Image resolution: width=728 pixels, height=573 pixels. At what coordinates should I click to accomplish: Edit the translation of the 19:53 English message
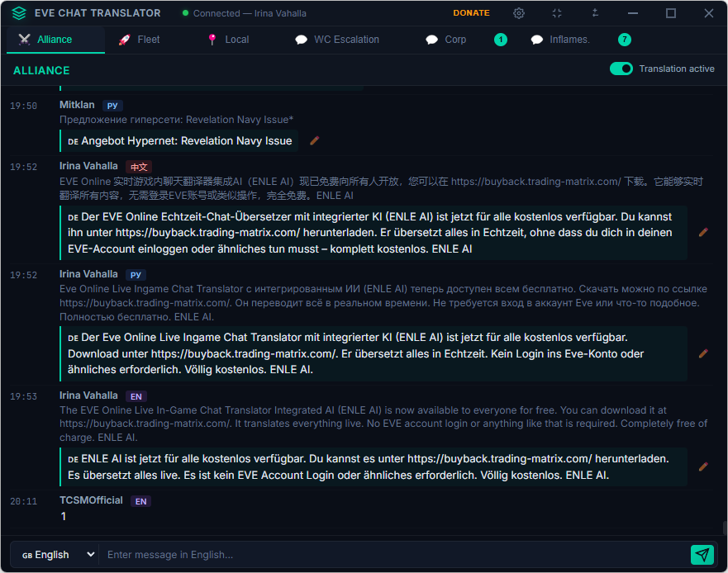703,466
